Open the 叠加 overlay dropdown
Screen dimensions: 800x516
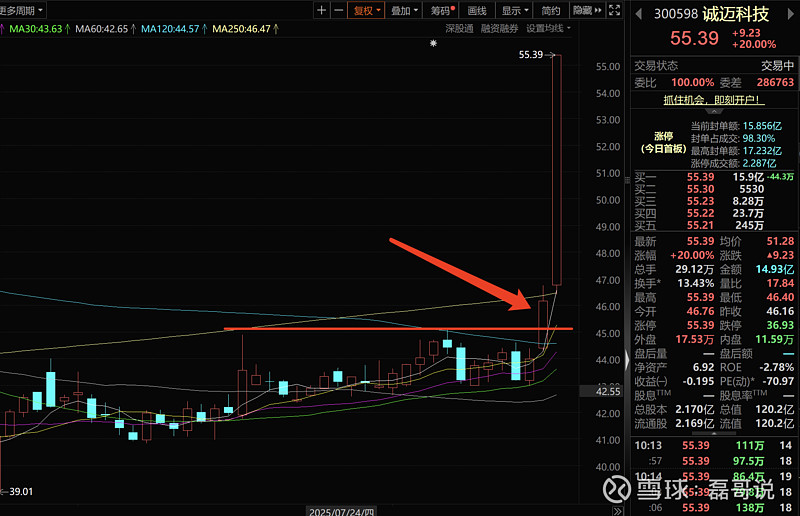(x=404, y=10)
